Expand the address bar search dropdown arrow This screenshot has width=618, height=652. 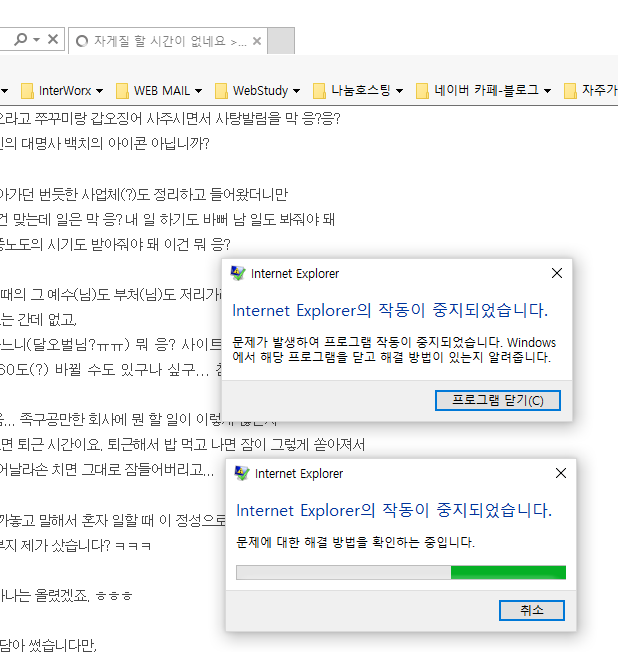click(37, 40)
